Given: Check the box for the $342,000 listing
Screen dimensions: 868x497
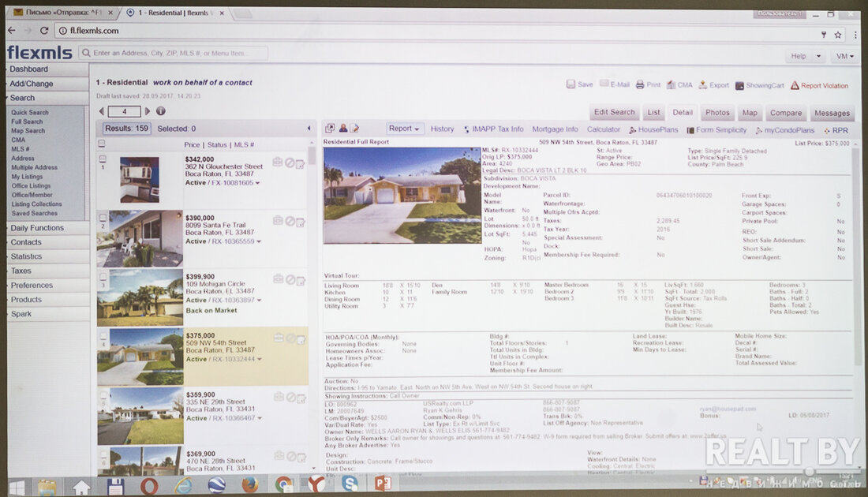Looking at the screenshot, I should coord(103,159).
